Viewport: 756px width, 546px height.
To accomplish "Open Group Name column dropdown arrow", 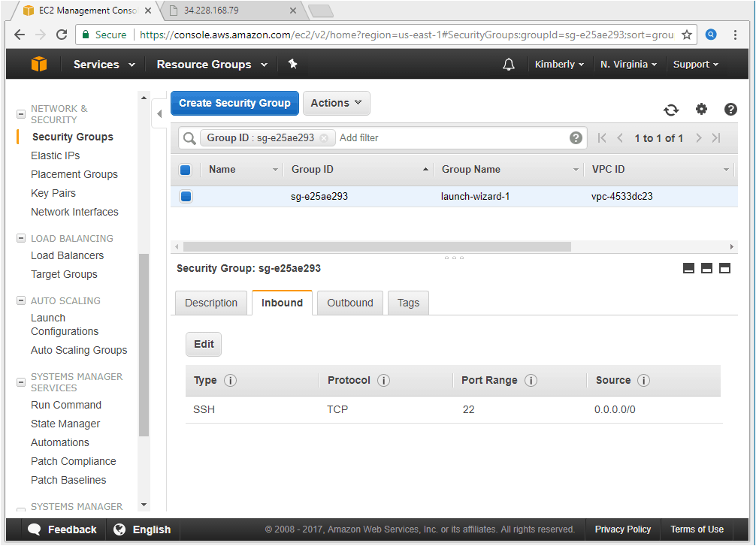I will (576, 170).
